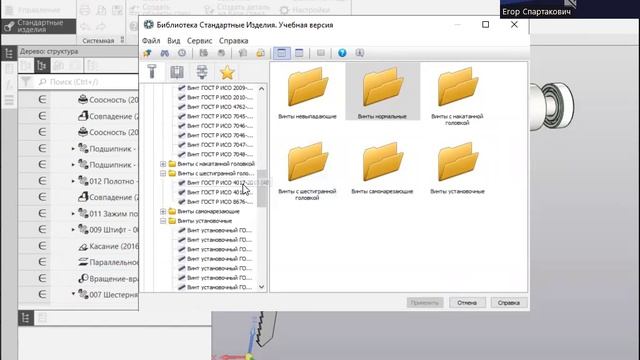The height and width of the screenshot is (360, 640).
Task: Click the Поиск search field in tree panel
Action: tap(87, 82)
